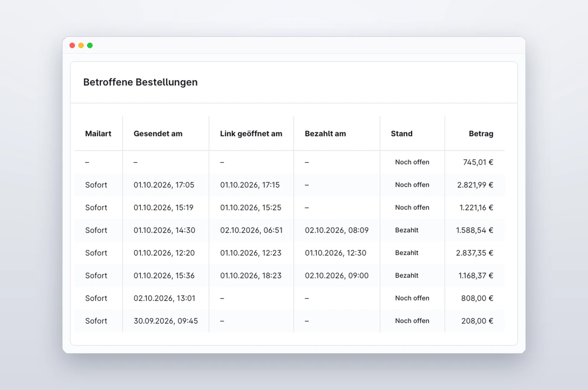Click sent date 02.10.2026, 13:01
This screenshot has width=588, height=390.
(x=165, y=298)
